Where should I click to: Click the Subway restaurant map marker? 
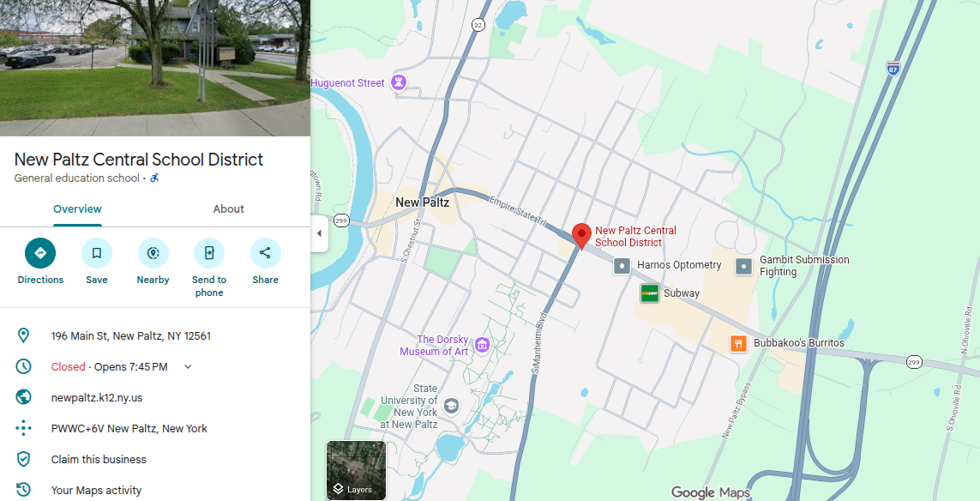650,293
